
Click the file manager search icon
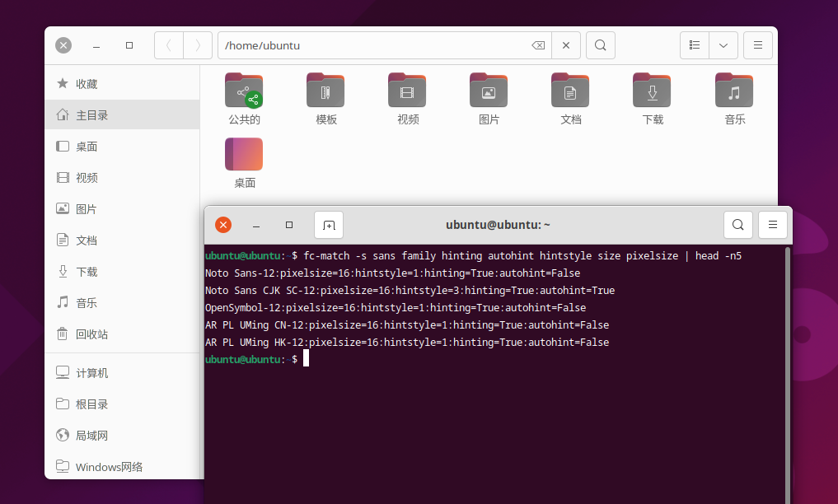click(601, 45)
